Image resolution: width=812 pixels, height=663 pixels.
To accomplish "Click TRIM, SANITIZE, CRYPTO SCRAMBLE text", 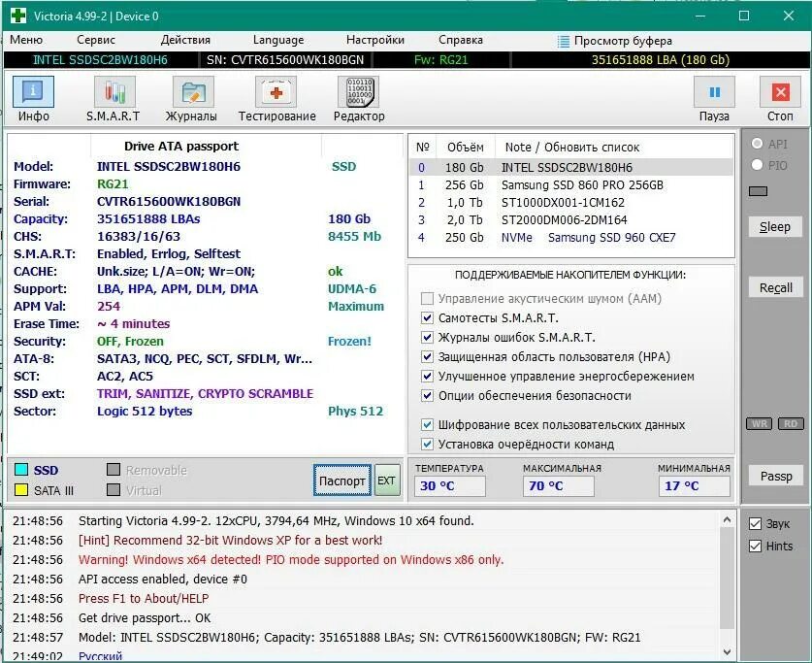I will 205,394.
